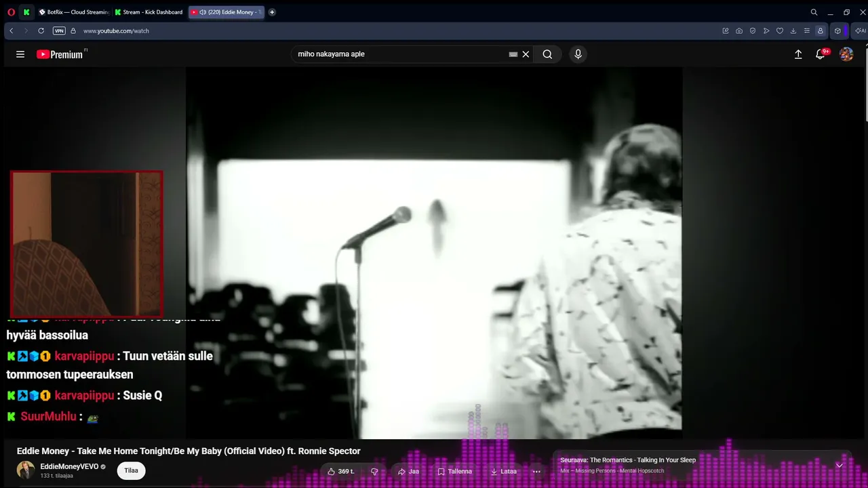The image size is (868, 488).
Task: Switch to the Stream - Kick Dashboard tab
Action: click(x=149, y=12)
